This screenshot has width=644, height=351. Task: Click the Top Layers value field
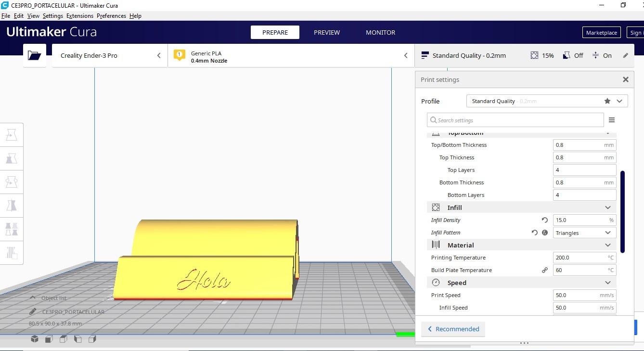(584, 170)
